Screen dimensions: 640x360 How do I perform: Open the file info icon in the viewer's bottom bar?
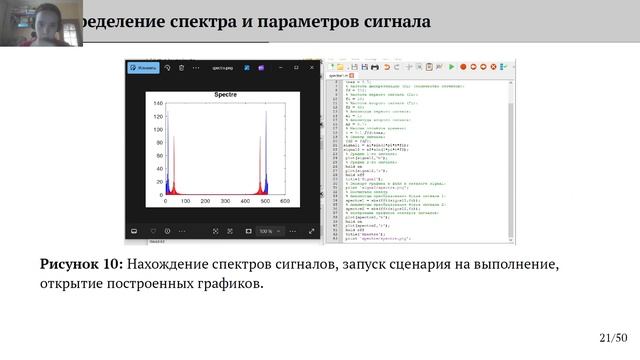point(167,231)
